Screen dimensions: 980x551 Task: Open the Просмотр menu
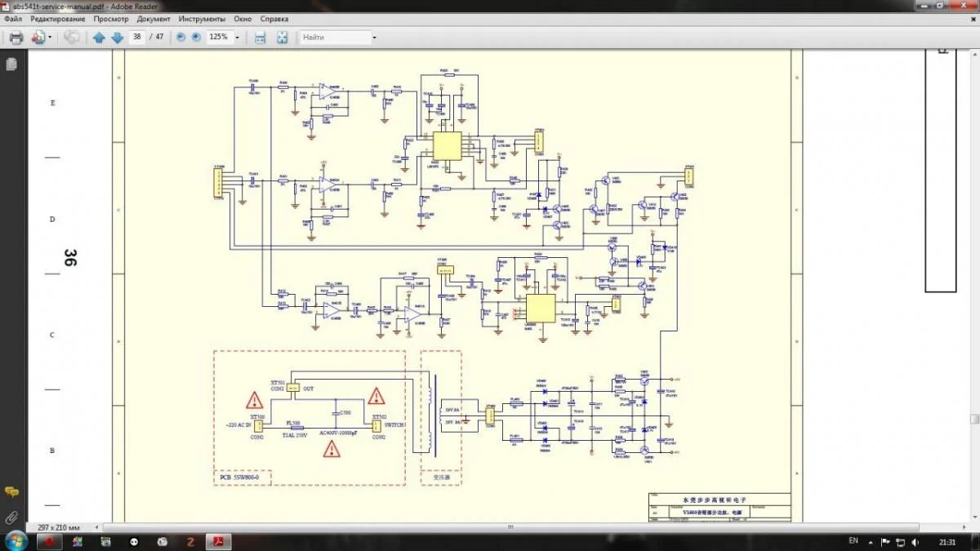110,18
